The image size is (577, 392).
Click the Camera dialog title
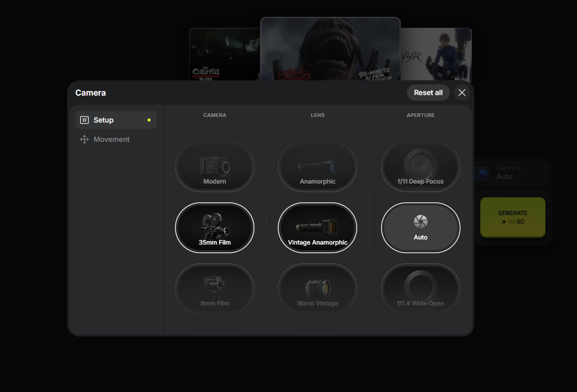pos(91,93)
